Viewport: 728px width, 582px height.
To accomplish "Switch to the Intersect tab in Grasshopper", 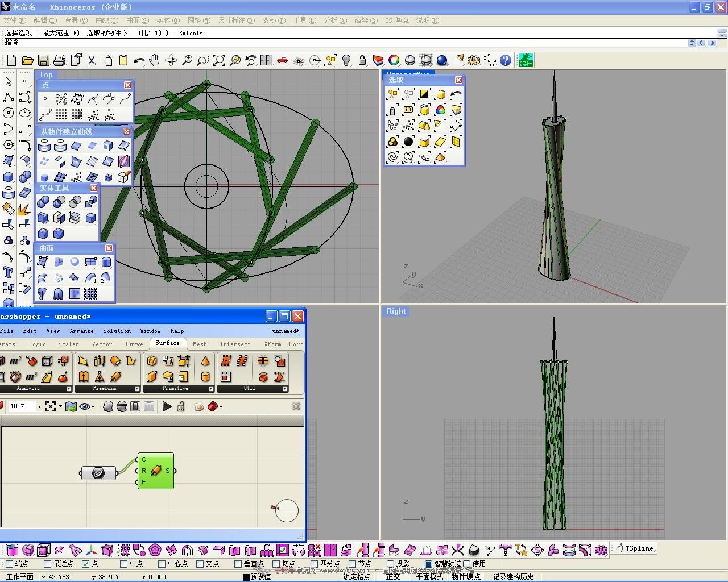I will [x=235, y=344].
